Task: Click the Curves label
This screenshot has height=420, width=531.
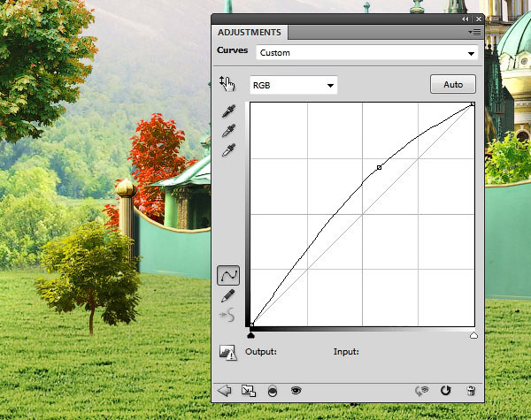Action: 232,50
